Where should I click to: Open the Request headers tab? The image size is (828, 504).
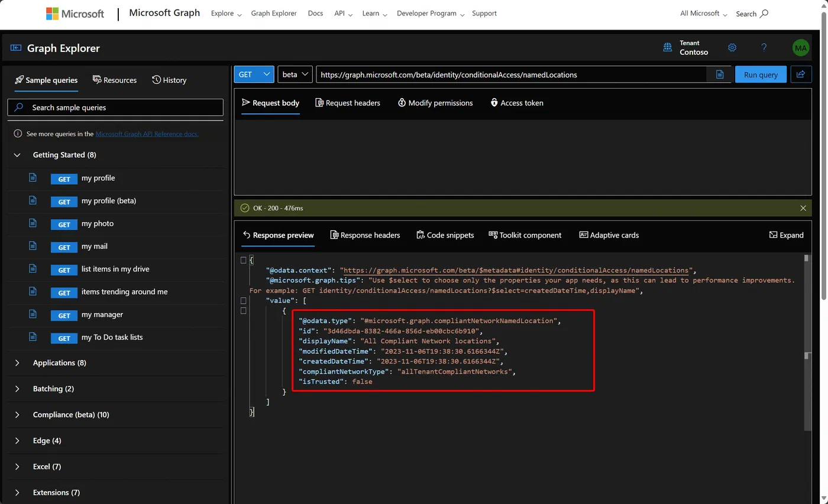pyautogui.click(x=348, y=103)
